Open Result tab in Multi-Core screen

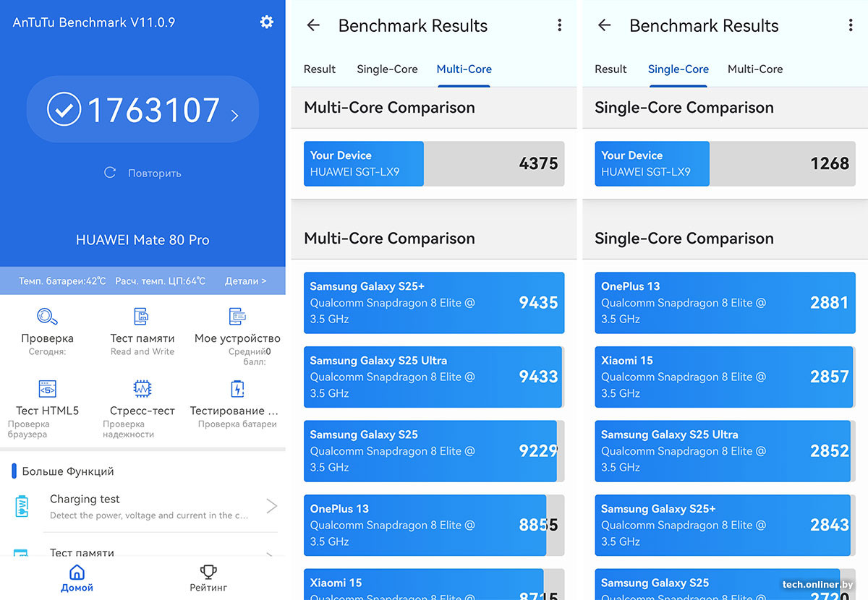point(320,69)
